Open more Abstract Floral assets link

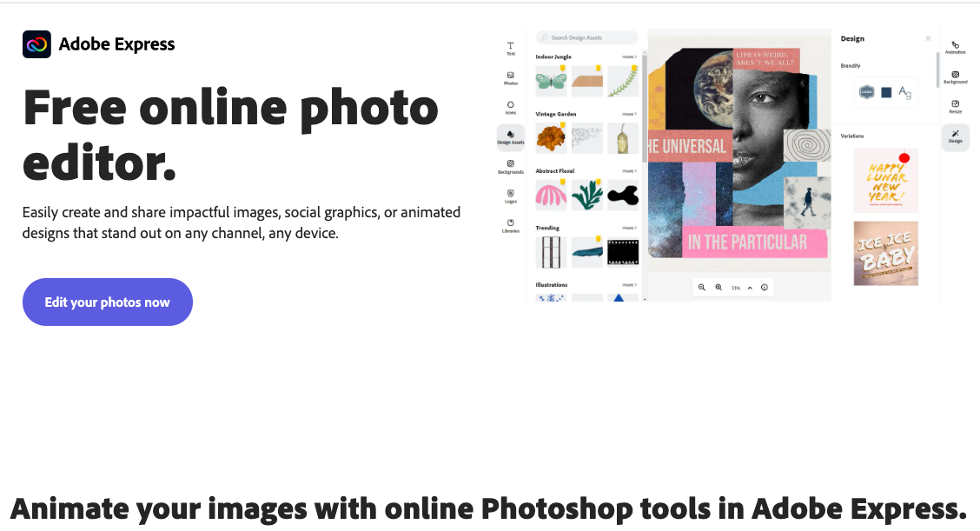pyautogui.click(x=630, y=169)
